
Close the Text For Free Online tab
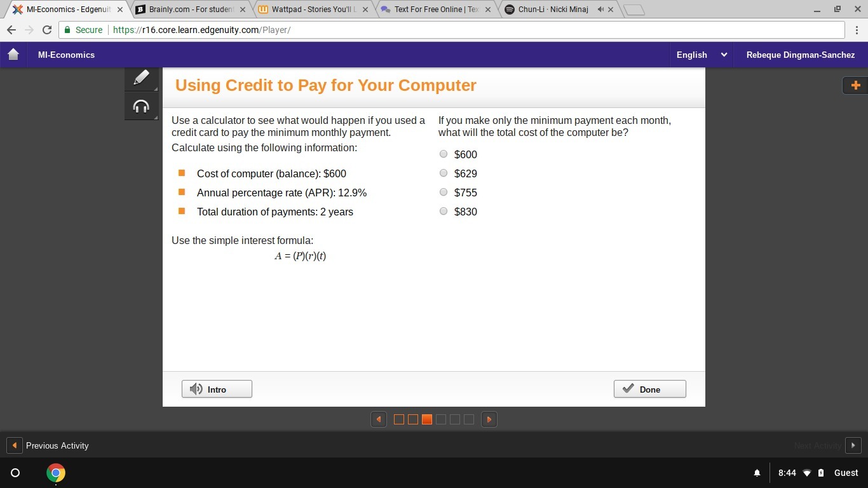pos(487,10)
